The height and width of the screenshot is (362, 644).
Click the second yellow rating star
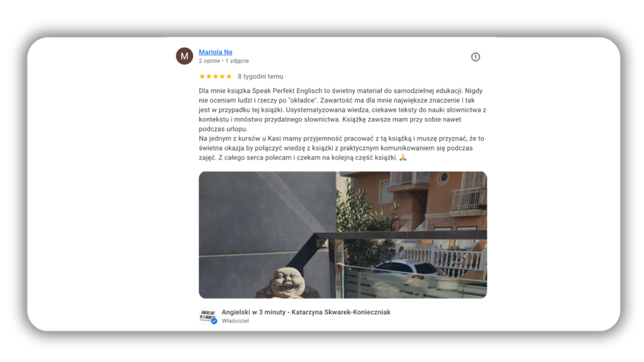[209, 76]
